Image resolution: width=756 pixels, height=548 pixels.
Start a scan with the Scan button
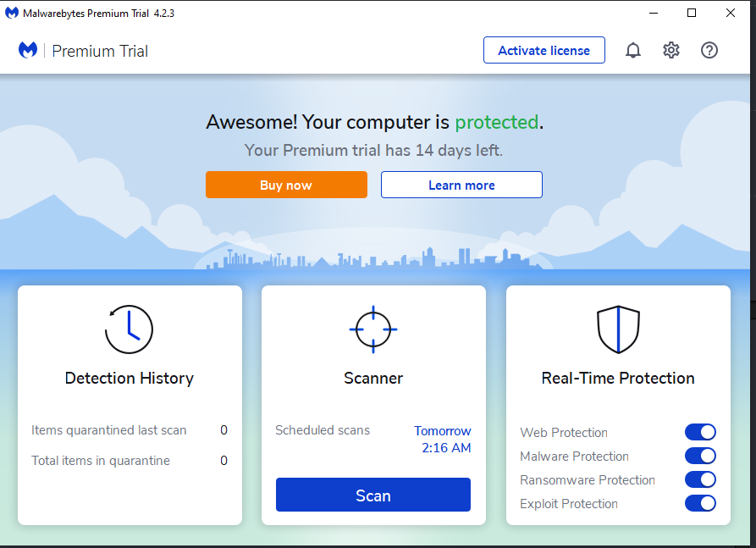[x=372, y=495]
